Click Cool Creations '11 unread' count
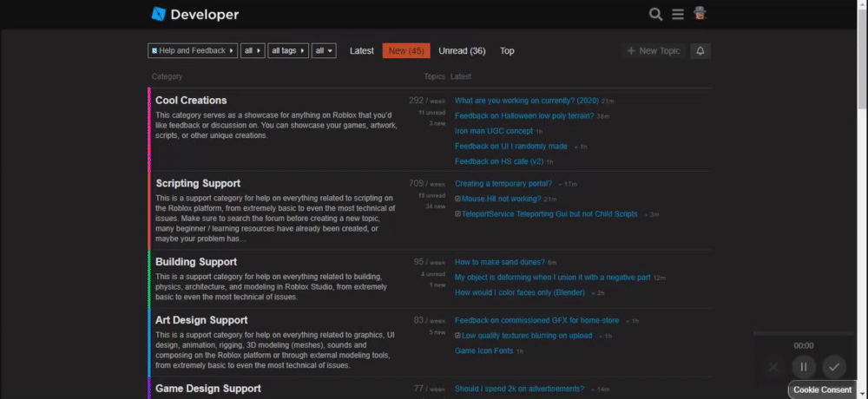 coord(431,113)
